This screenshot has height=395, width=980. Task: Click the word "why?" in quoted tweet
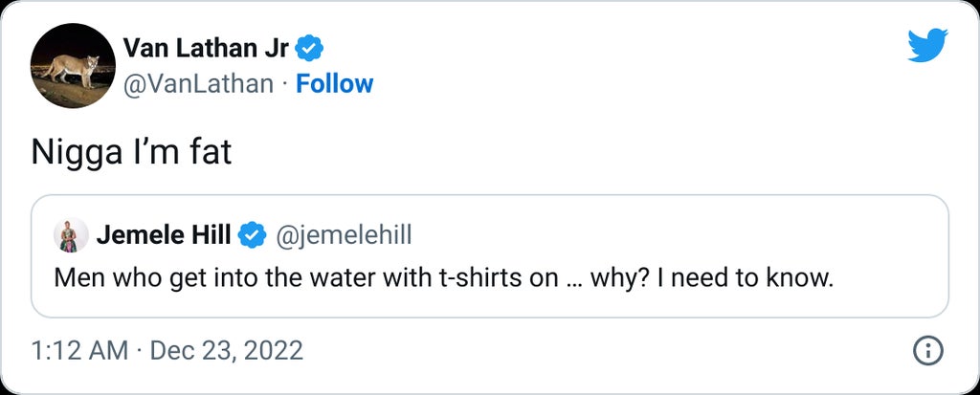pos(616,278)
